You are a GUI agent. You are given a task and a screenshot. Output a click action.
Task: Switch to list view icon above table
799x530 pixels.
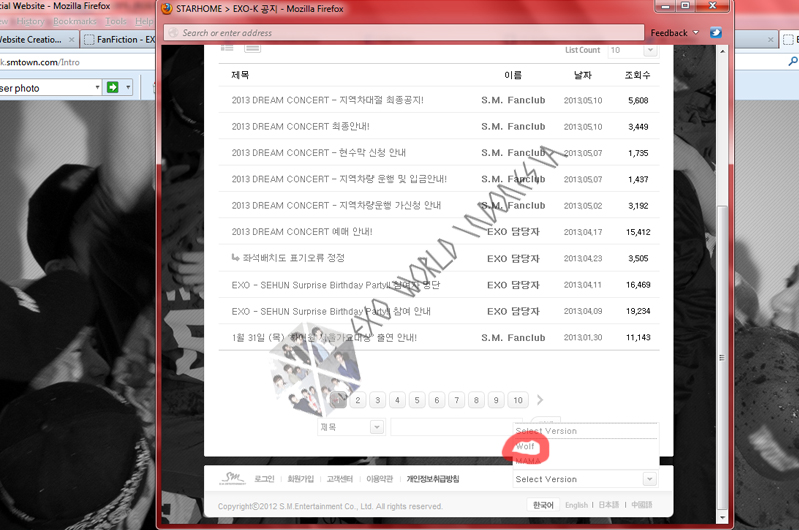(227, 48)
